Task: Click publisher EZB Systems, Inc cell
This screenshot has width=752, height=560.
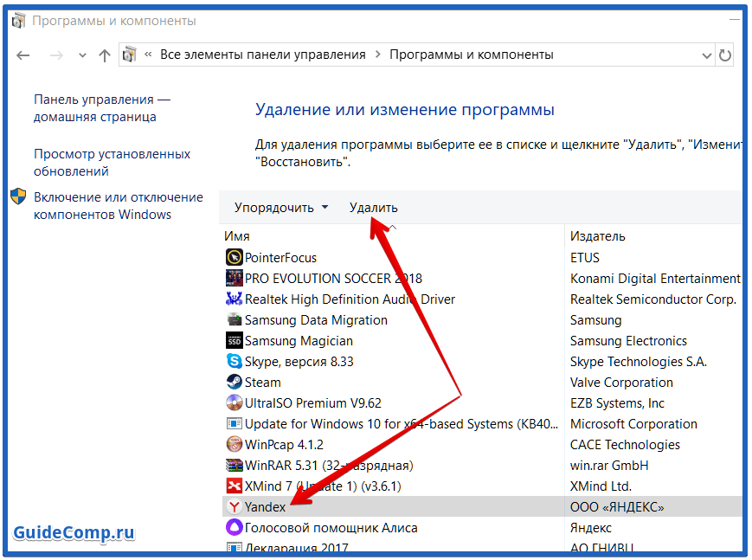Action: coord(617,403)
